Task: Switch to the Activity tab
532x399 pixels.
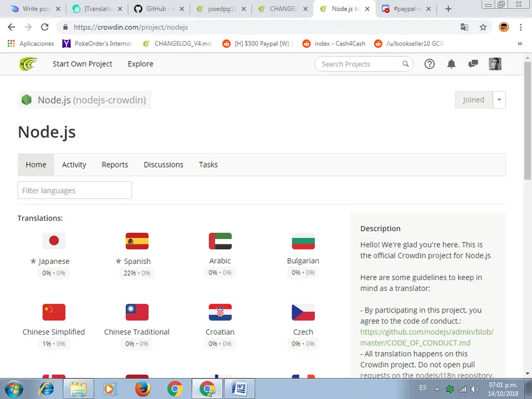Action: coord(74,165)
